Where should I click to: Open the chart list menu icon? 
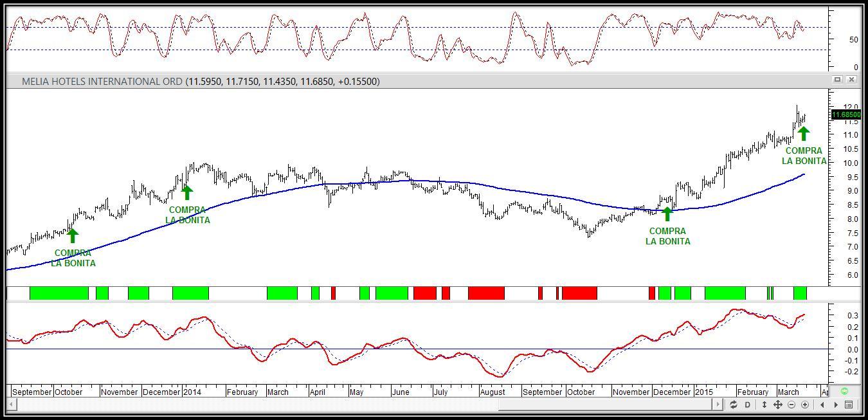point(849,405)
